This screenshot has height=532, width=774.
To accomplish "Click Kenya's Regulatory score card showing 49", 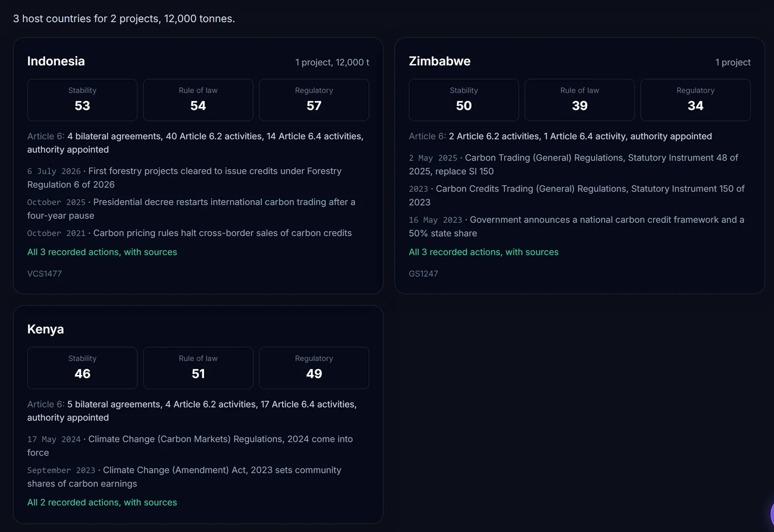I will (x=314, y=368).
